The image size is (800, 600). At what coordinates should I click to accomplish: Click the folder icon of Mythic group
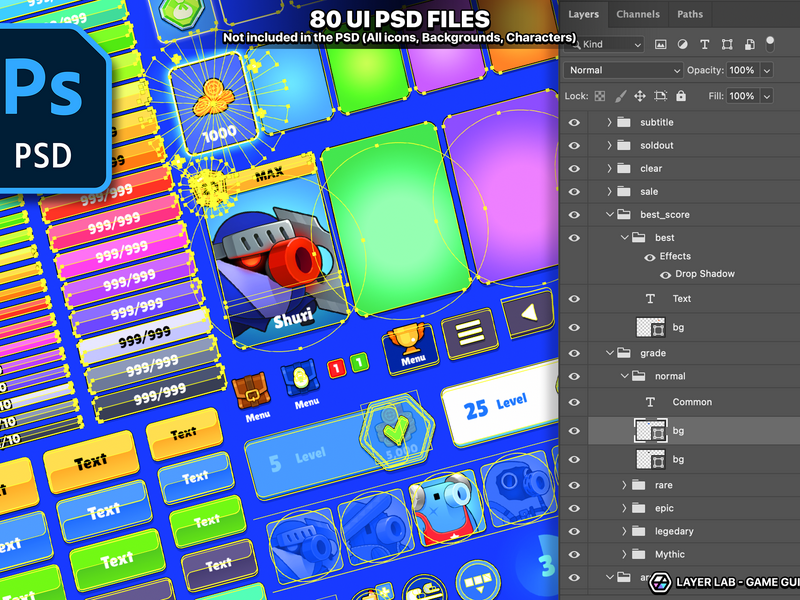click(x=638, y=554)
